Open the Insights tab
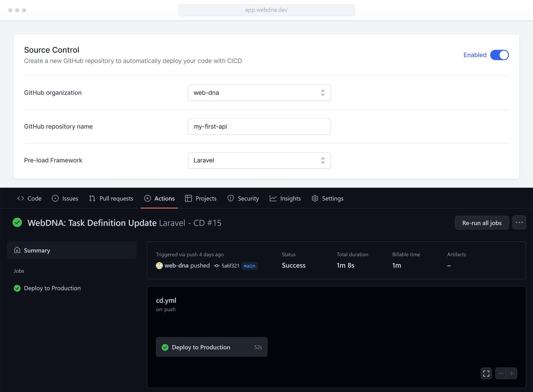Screen dimensions: 533x392 click(285, 198)
